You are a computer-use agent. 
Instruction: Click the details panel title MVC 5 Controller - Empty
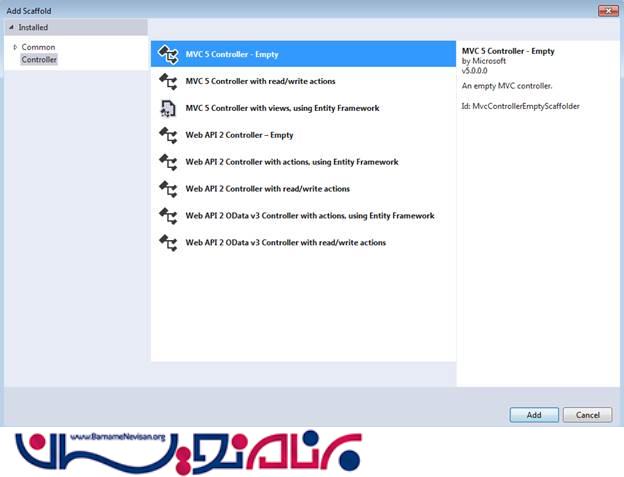point(508,51)
